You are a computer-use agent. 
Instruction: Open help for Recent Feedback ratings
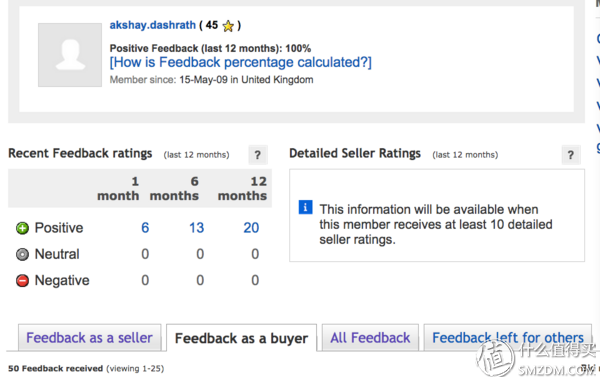[x=258, y=155]
